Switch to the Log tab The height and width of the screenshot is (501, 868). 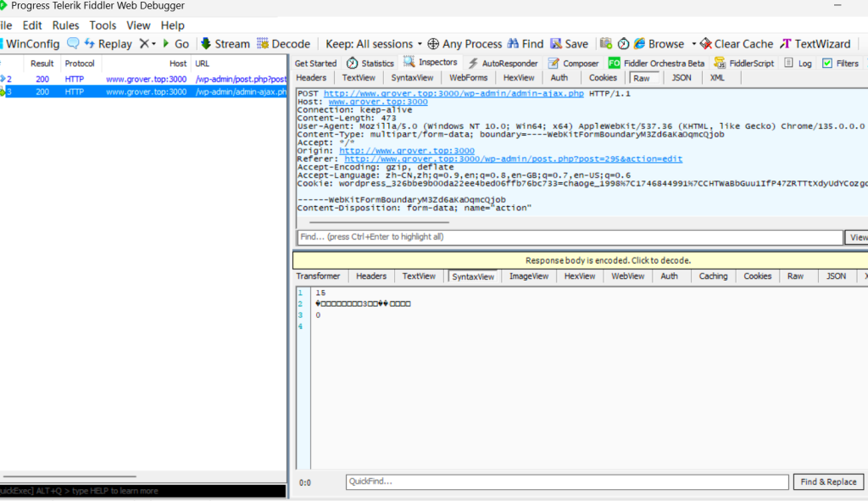tap(798, 63)
